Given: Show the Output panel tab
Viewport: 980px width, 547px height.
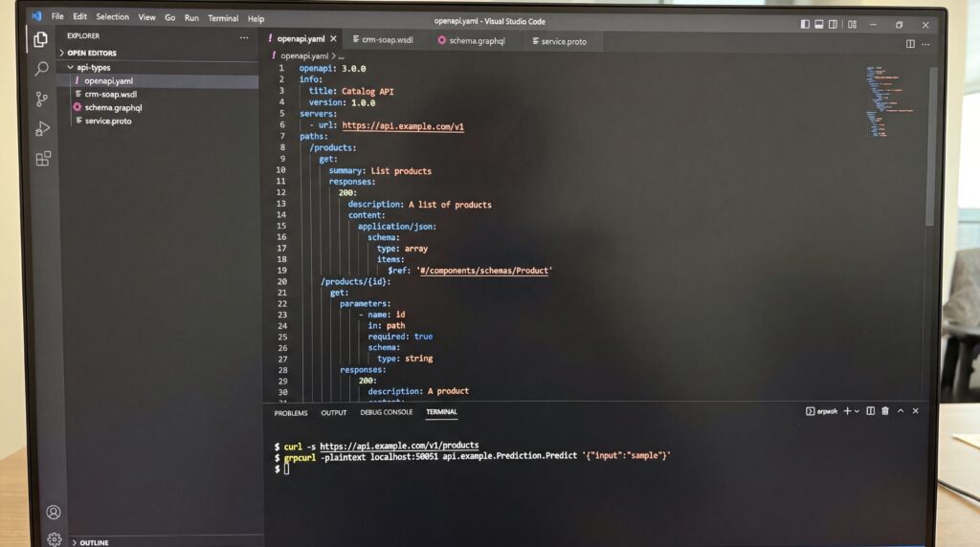Looking at the screenshot, I should pyautogui.click(x=334, y=413).
